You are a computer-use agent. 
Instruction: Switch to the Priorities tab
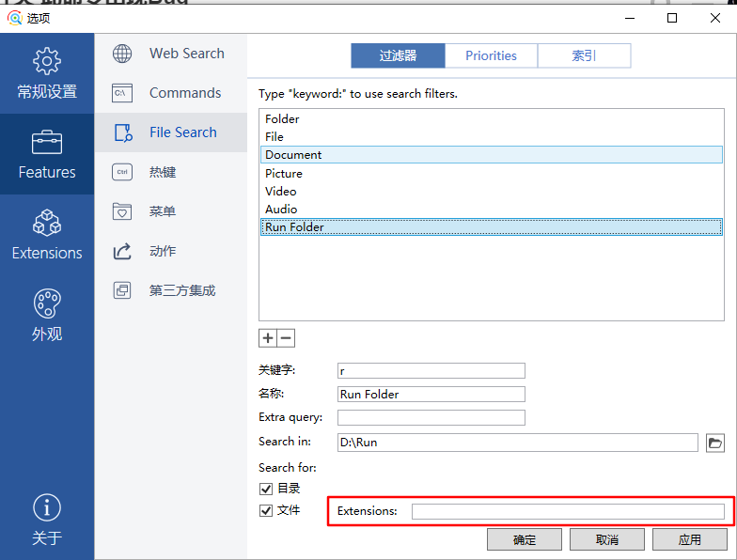[491, 55]
